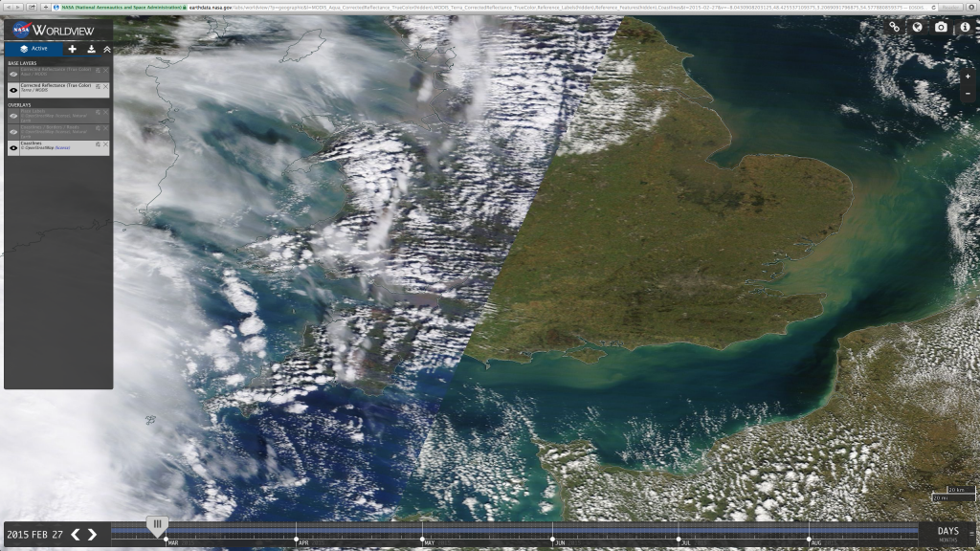980x551 pixels.
Task: Select the Active layers tab
Action: 33,49
